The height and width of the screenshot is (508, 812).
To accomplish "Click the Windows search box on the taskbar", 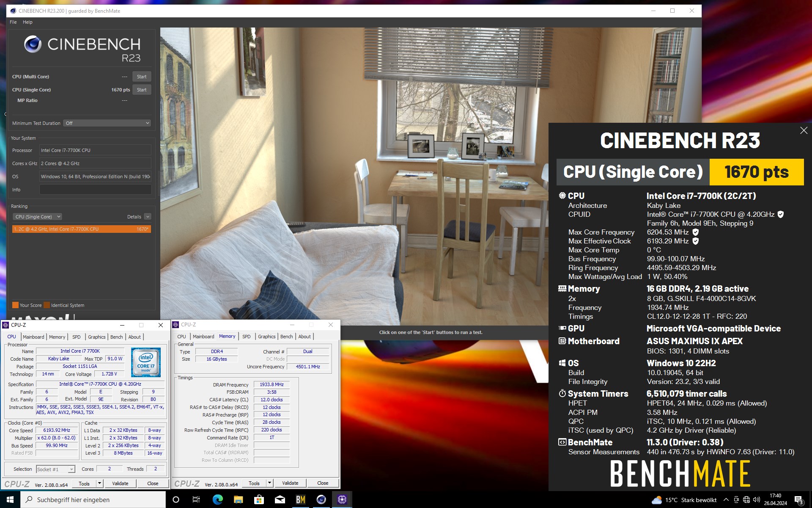I will (93, 500).
